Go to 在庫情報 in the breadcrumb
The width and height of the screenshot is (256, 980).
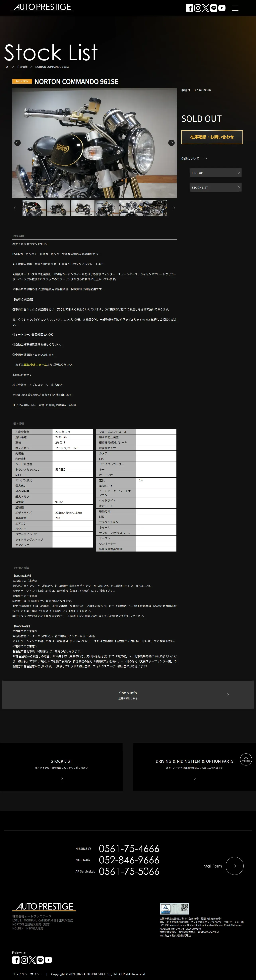pos(22,67)
